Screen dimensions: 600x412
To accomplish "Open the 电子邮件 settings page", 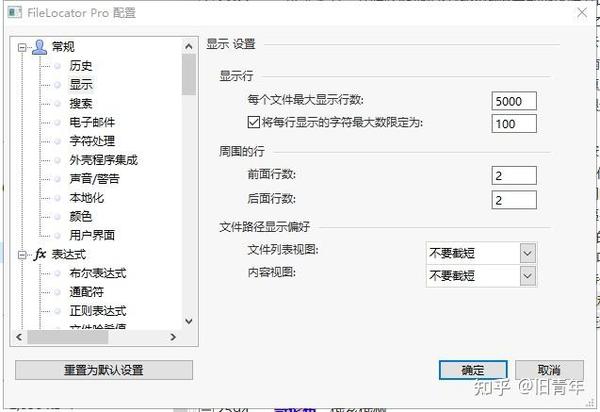I will tap(92, 122).
